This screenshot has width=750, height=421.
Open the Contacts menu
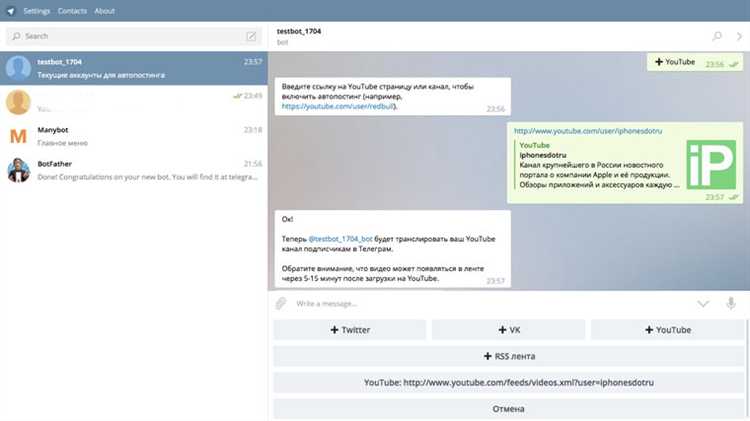(72, 11)
